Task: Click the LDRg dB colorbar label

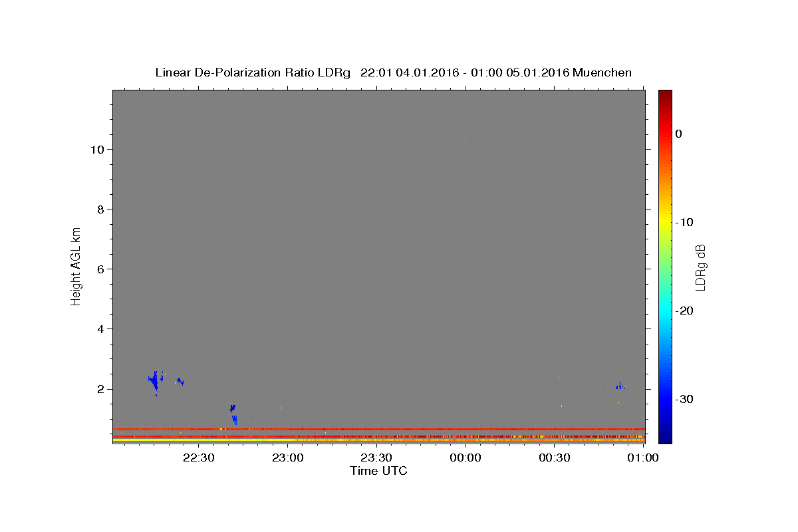Action: click(700, 267)
